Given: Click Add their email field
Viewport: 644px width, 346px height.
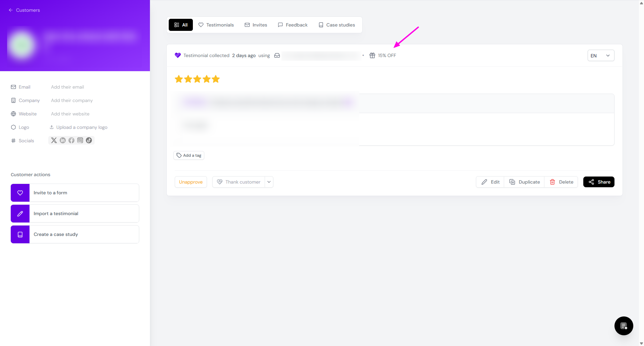Looking at the screenshot, I should (67, 87).
